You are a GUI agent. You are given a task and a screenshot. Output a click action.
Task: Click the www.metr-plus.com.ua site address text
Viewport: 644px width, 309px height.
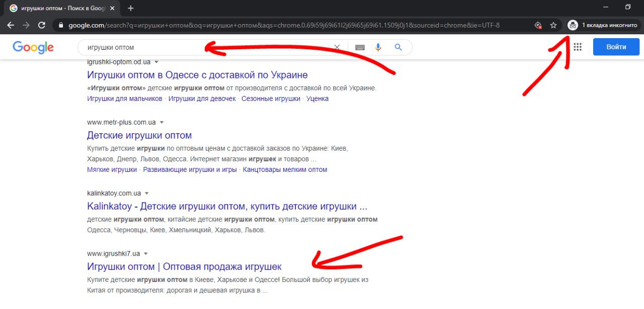(x=121, y=122)
